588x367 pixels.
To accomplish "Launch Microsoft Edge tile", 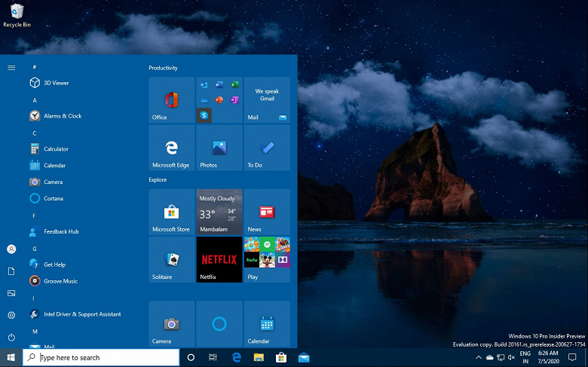I will [171, 148].
